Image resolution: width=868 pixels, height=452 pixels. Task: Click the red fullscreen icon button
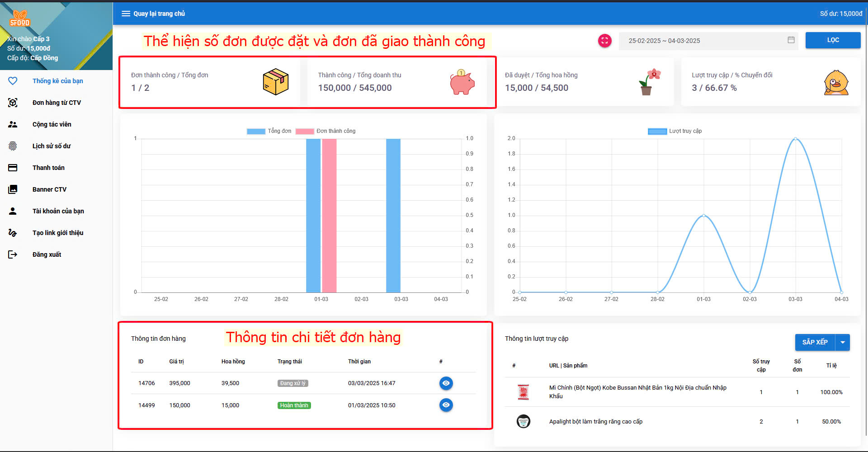click(x=604, y=41)
